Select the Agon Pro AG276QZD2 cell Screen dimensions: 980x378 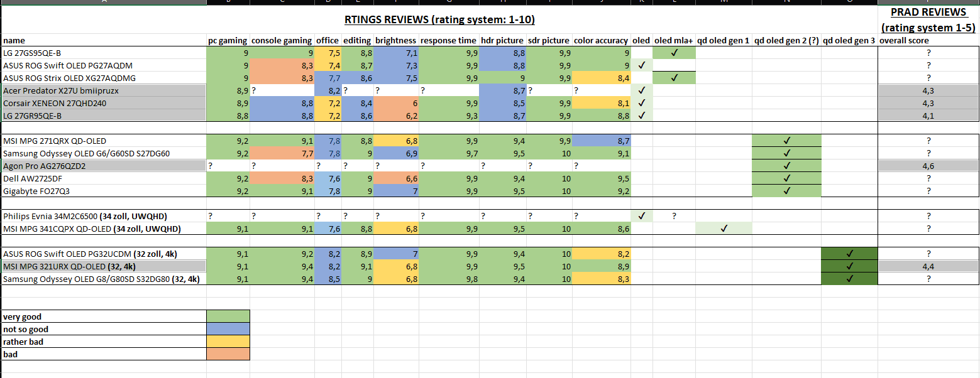click(104, 166)
